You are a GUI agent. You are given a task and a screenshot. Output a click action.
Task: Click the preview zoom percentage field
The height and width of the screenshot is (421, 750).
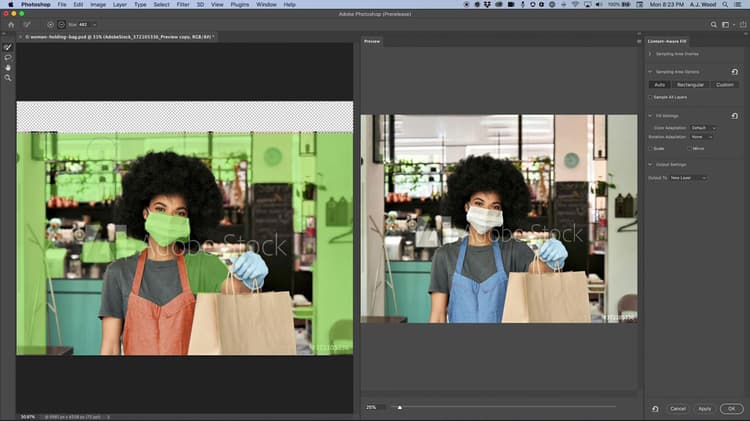(375, 408)
